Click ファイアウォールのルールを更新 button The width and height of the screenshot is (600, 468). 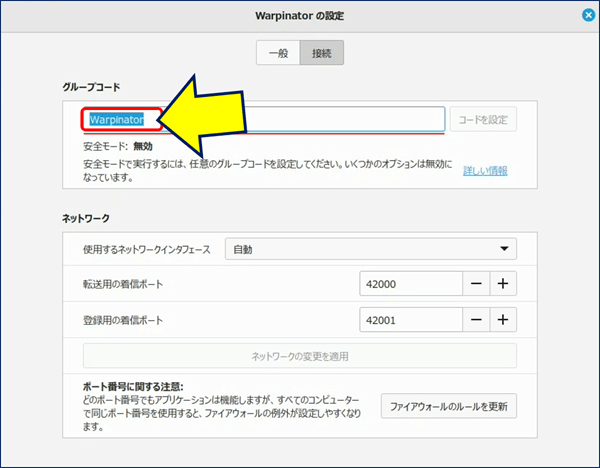(449, 406)
